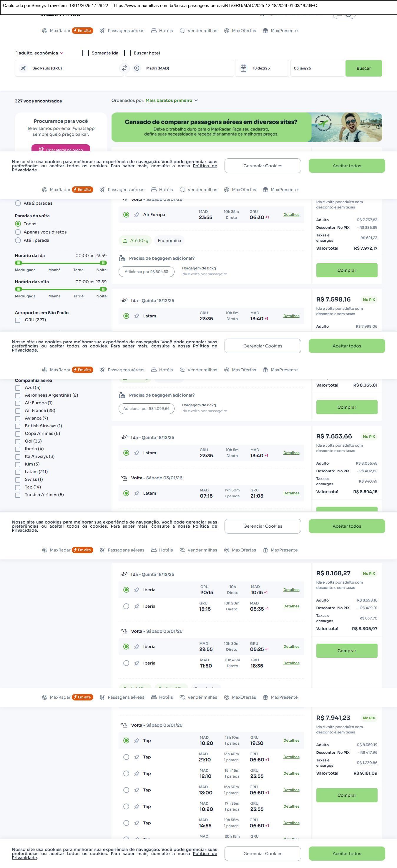
Task: Click the left handle of 'Horário da ida' slider
Action: (19, 263)
